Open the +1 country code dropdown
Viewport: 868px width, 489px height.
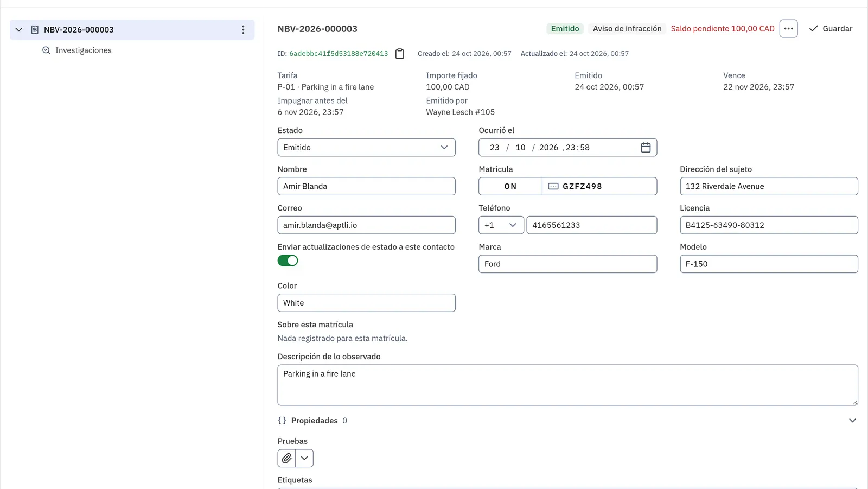(501, 225)
